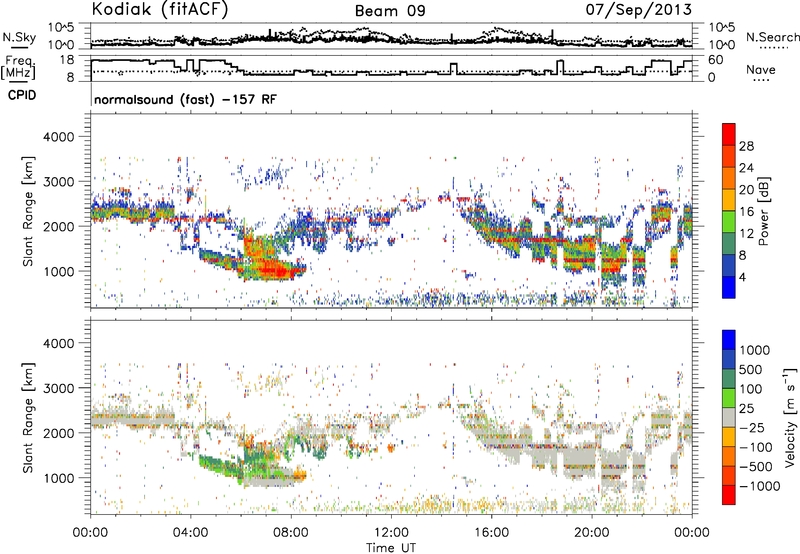This screenshot has height=554, width=800.
Task: Click the "12:00" time tick label
Action: [x=391, y=533]
